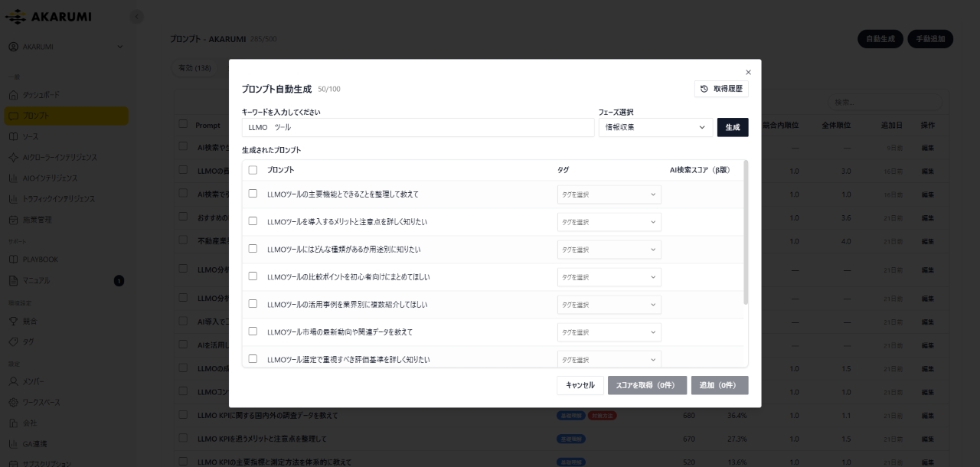Expand the AKARUMI account switcher

pos(66,47)
